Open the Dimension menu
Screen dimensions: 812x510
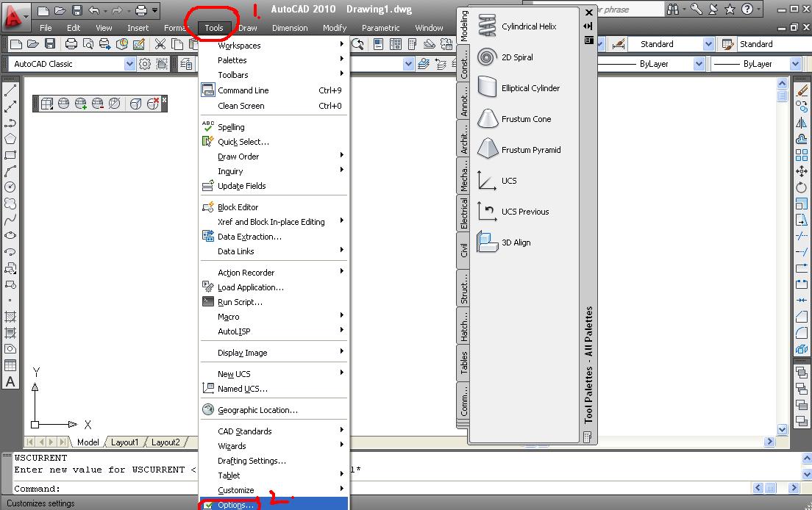pyautogui.click(x=290, y=28)
